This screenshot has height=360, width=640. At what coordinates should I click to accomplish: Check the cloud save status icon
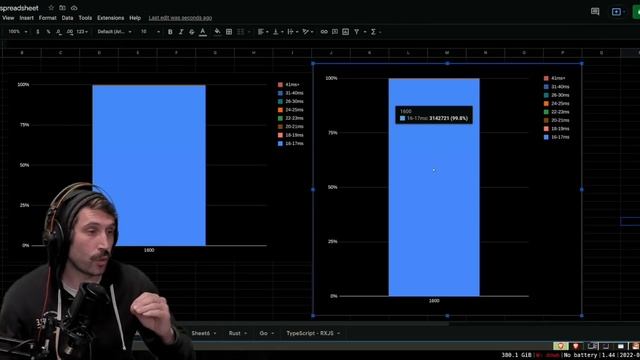74,8
